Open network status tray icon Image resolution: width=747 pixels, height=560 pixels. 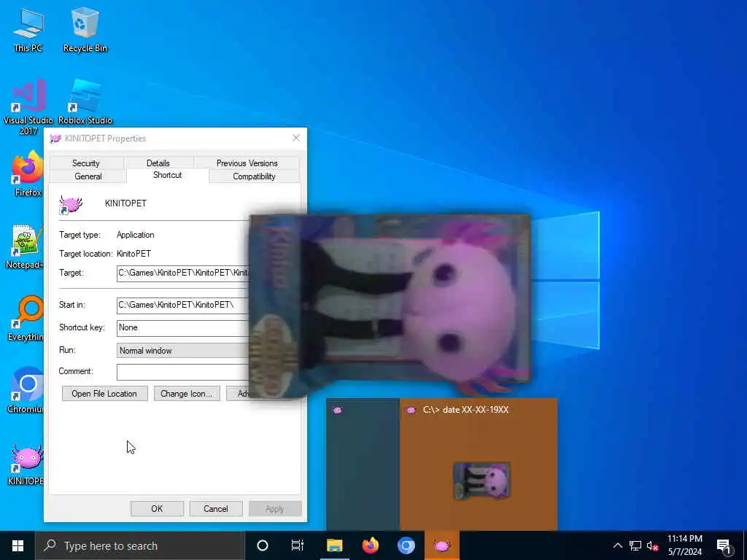click(x=635, y=545)
